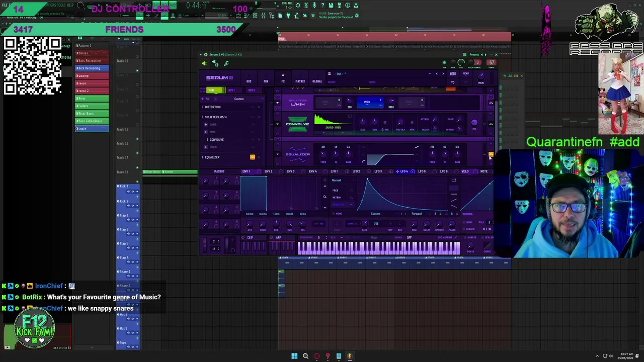The width and height of the screenshot is (644, 362).
Task: Toggle the ARP enable switch
Action: click(272, 238)
